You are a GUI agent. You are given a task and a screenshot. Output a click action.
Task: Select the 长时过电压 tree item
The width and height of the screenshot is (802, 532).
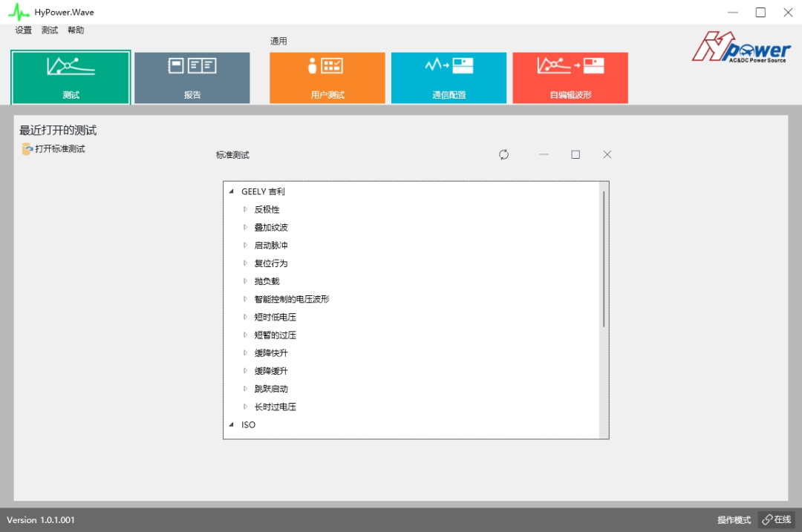[276, 407]
